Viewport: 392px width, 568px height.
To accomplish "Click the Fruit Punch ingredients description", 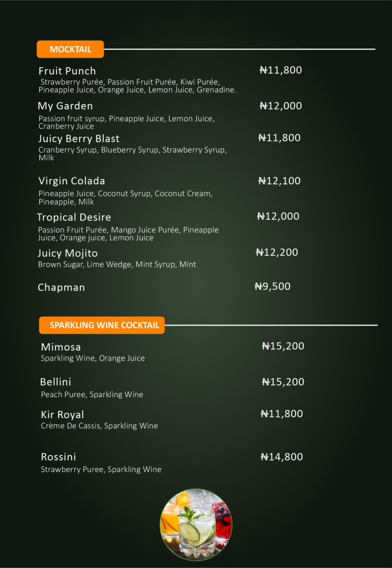I will pyautogui.click(x=138, y=86).
